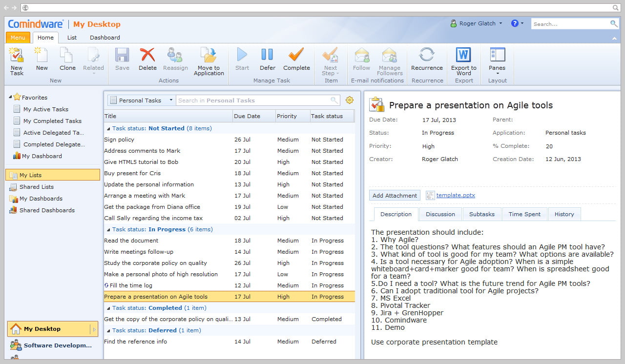Click the New item icon

tap(42, 60)
